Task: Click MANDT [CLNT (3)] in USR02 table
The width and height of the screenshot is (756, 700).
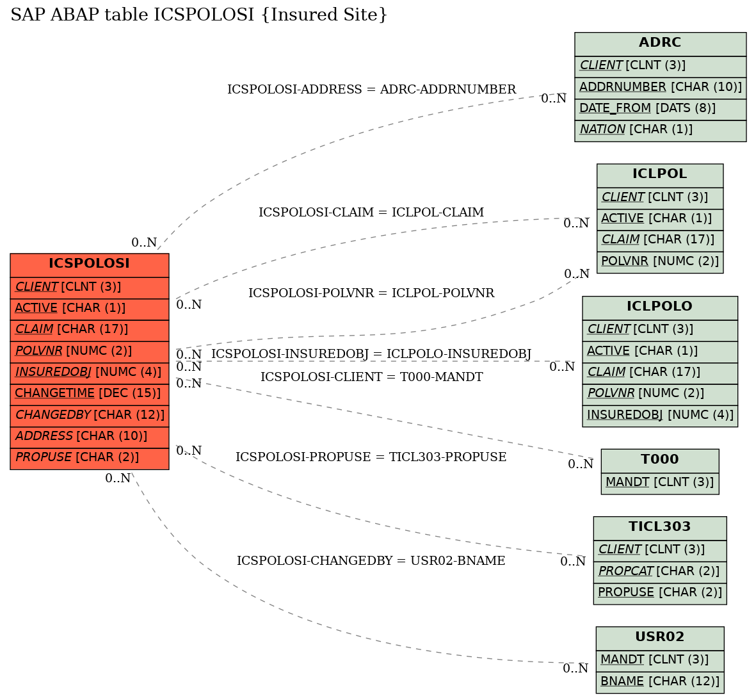Action: [659, 660]
